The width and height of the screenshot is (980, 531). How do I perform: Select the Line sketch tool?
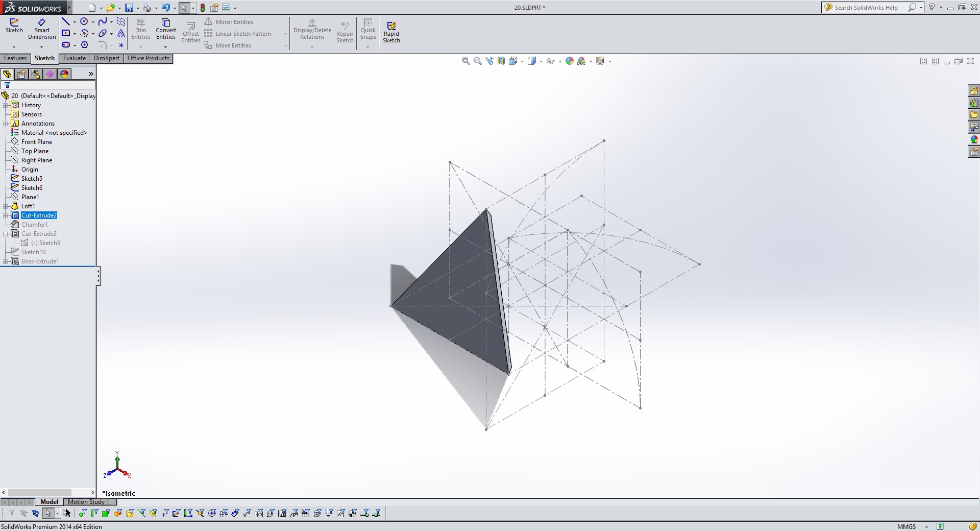tap(66, 21)
